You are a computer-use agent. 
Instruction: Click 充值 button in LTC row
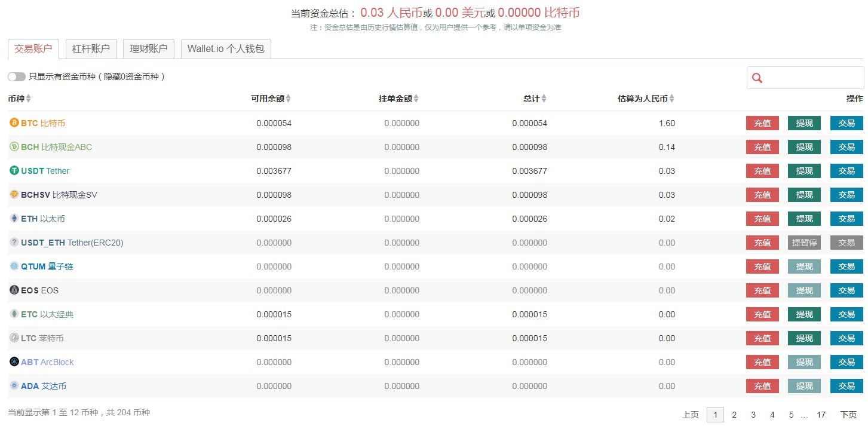(x=762, y=338)
